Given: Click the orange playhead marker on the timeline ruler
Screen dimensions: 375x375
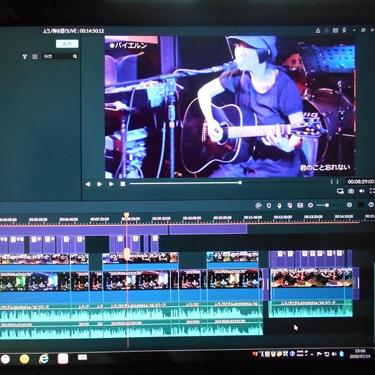Looking at the screenshot, I should 126,216.
